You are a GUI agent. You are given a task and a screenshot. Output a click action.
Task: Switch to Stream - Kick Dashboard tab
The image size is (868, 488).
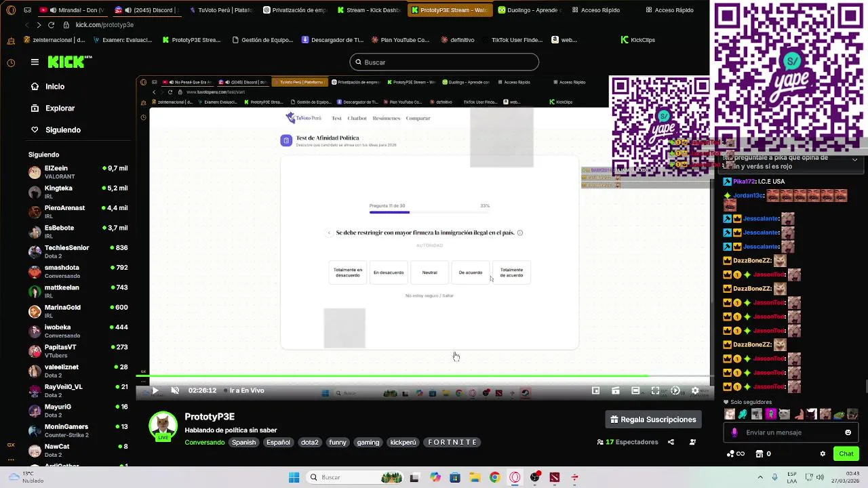[x=369, y=10]
